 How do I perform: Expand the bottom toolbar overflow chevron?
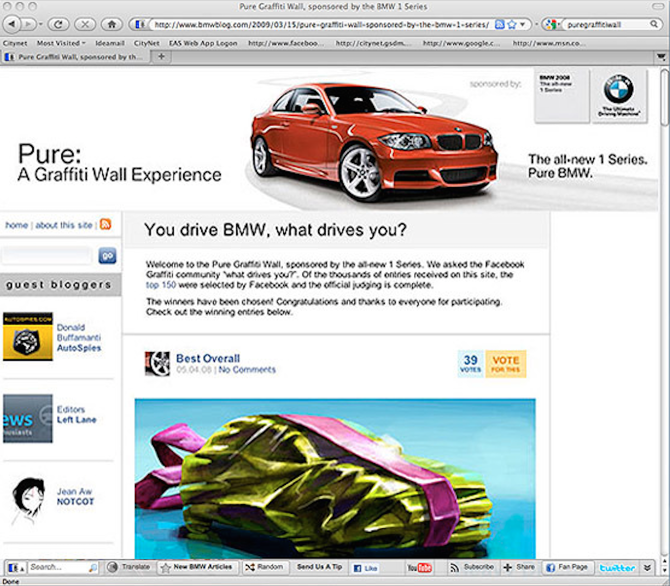click(x=647, y=568)
